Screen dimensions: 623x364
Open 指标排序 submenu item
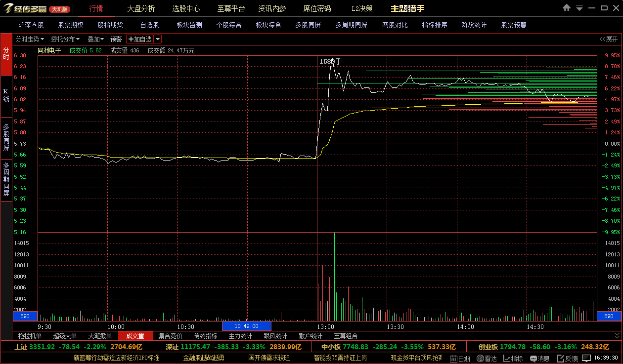pos(435,25)
